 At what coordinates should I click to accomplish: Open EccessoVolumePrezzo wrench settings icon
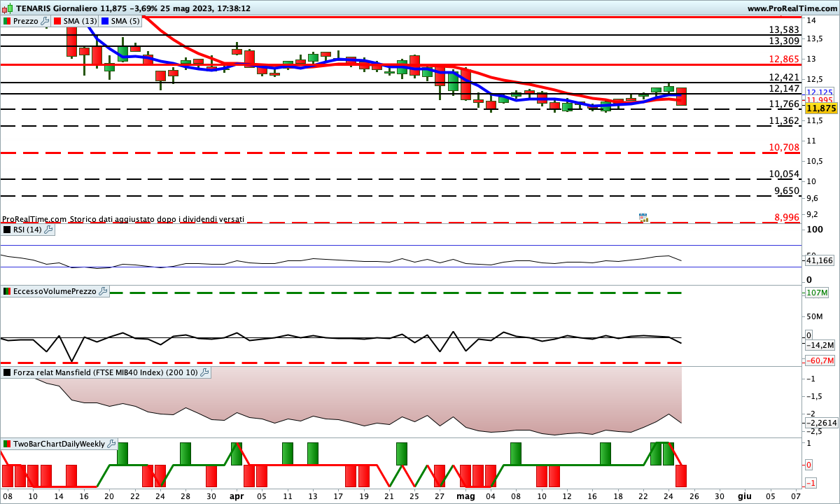click(104, 291)
